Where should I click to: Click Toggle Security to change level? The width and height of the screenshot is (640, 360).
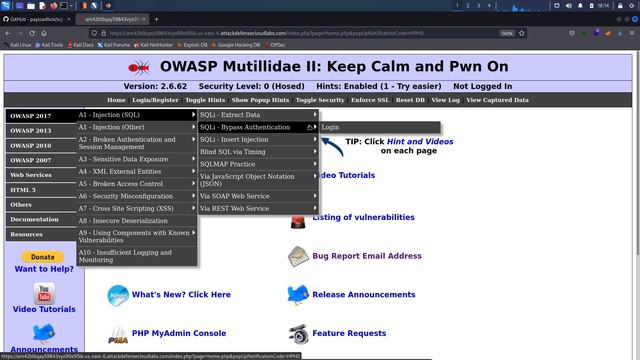coord(320,100)
